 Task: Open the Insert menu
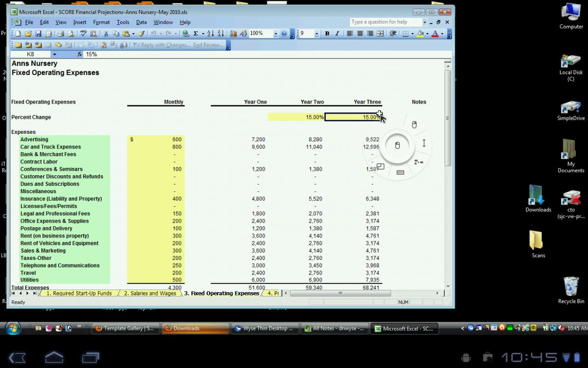click(79, 22)
